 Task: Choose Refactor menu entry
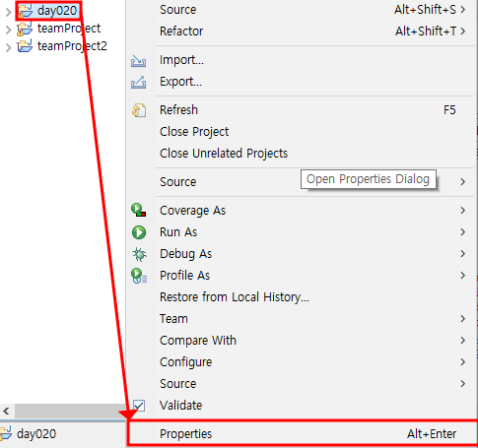click(302, 32)
